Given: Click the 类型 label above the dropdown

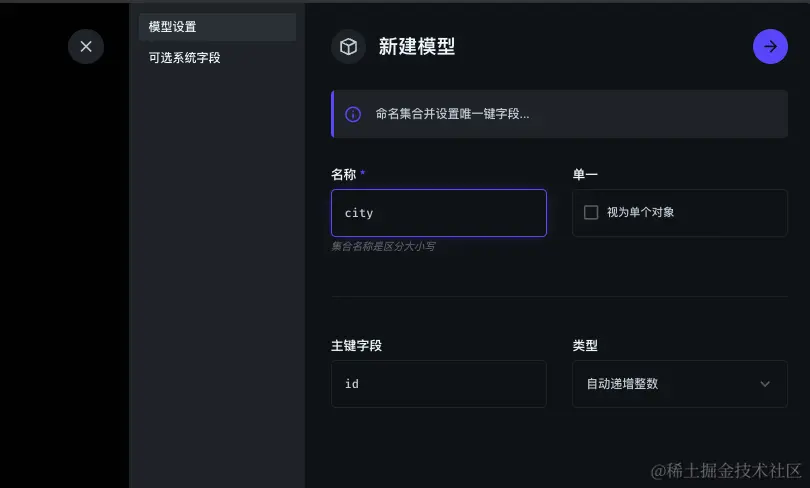Looking at the screenshot, I should (585, 345).
